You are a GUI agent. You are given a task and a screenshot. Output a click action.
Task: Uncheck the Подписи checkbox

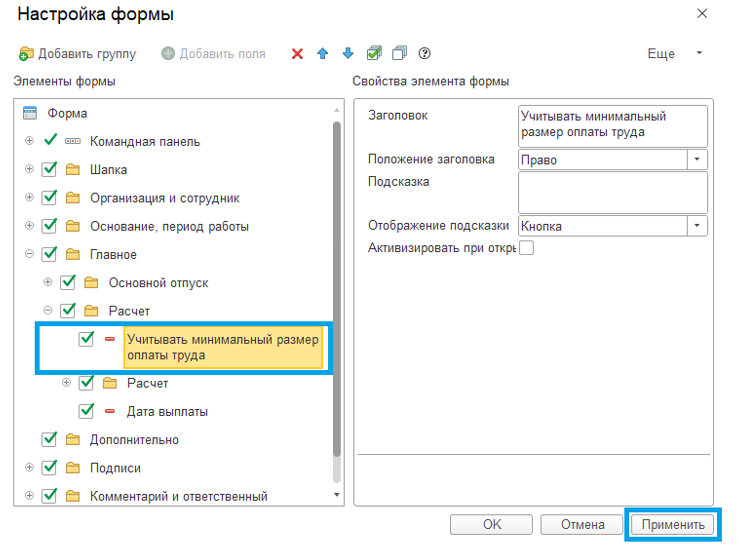[x=49, y=468]
